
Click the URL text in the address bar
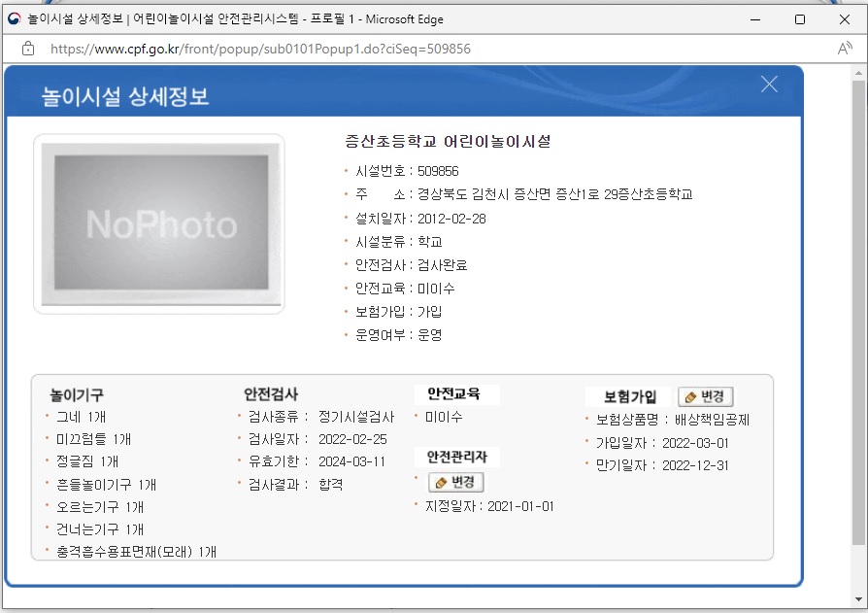click(260, 49)
